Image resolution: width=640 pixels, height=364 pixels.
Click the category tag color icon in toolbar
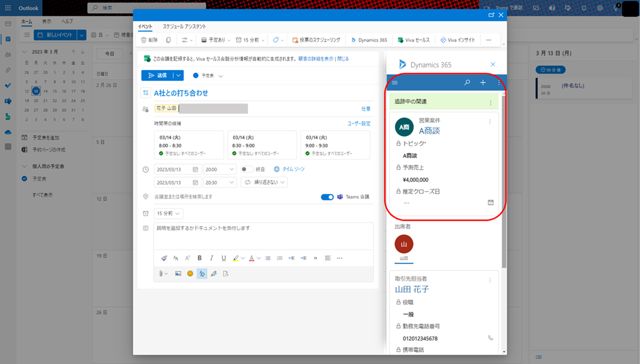pos(276,40)
